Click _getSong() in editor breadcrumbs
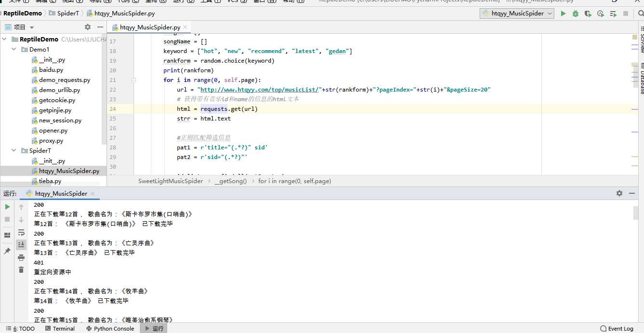 [230, 181]
